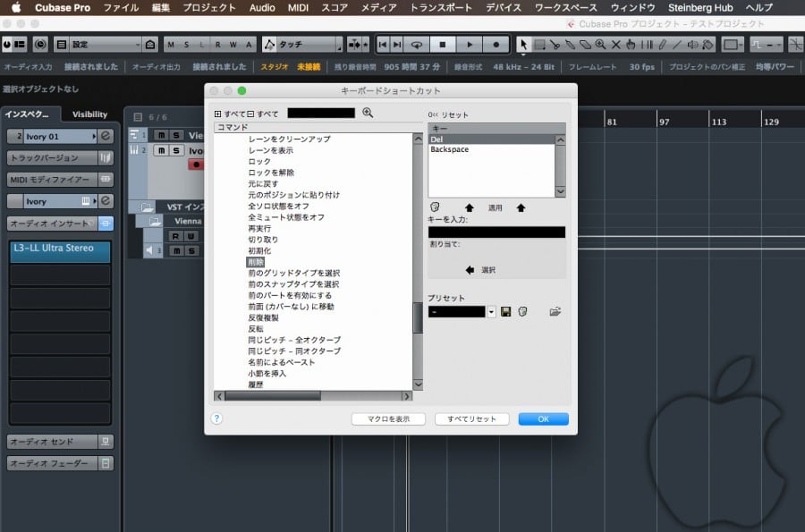The image size is (805, 532).
Task: Select the Erase tool
Action: click(x=585, y=45)
